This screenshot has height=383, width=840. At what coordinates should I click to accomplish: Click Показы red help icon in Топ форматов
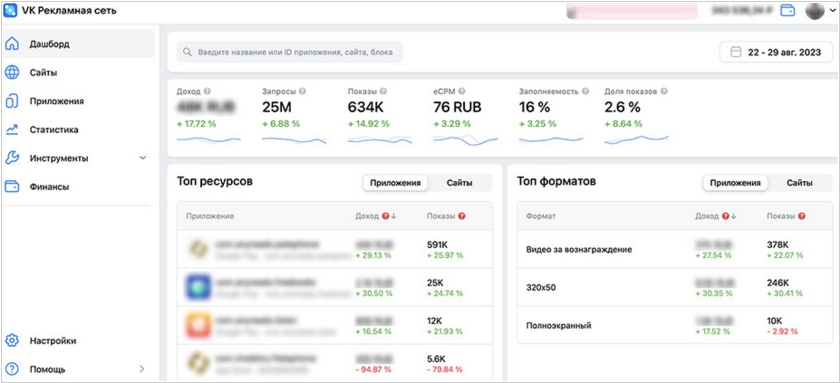pos(802,216)
